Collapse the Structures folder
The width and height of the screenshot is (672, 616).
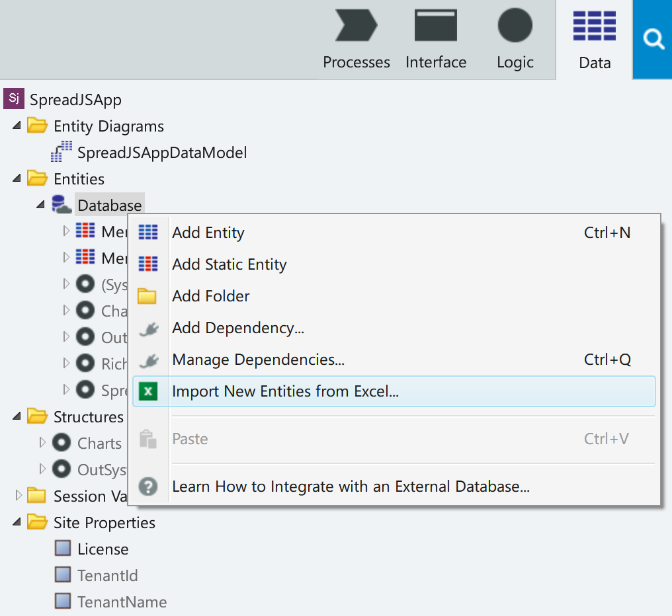pos(17,416)
